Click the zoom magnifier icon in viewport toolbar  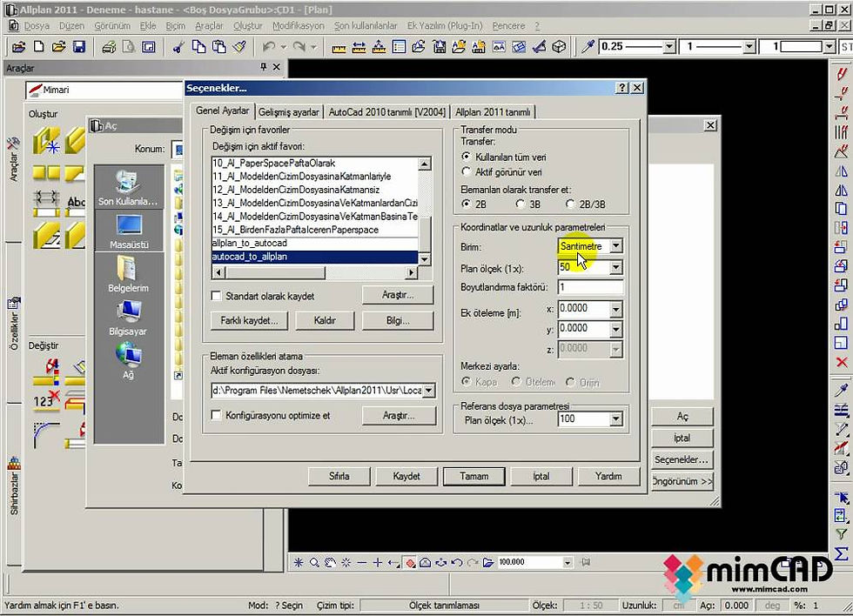(x=314, y=563)
